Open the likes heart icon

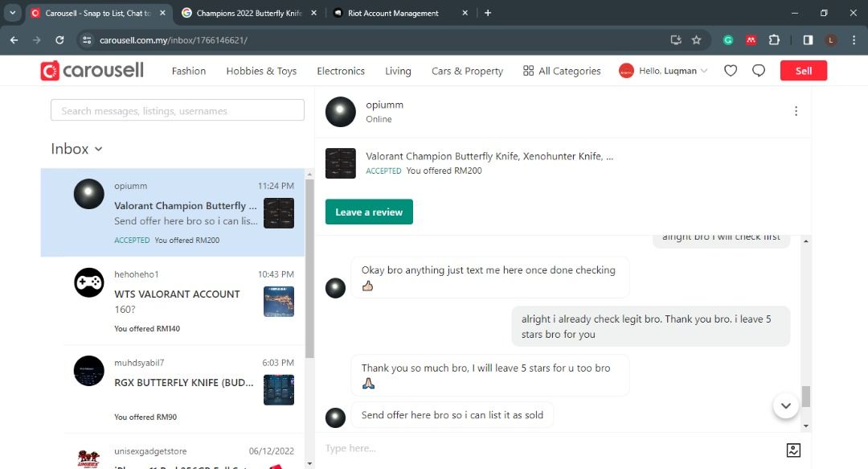731,71
